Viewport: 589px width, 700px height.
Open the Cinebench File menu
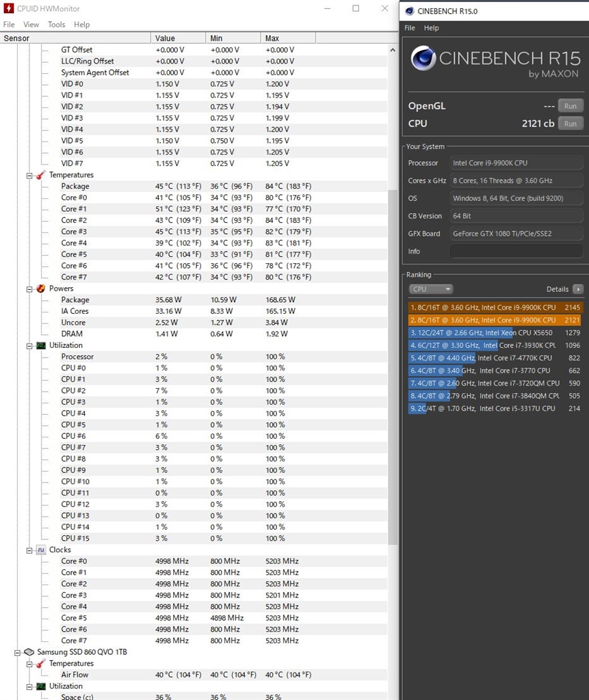click(x=410, y=27)
